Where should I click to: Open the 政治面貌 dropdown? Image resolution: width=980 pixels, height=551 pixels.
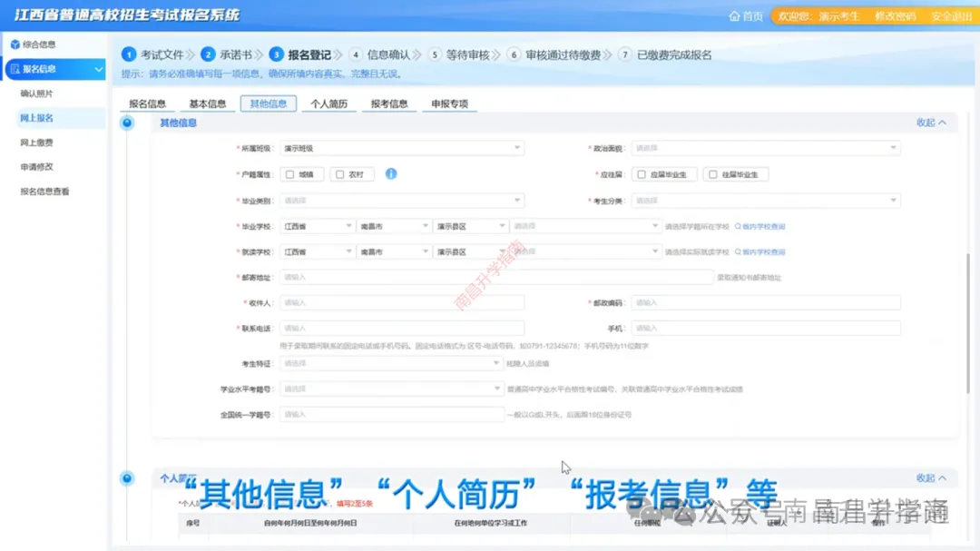pyautogui.click(x=766, y=148)
